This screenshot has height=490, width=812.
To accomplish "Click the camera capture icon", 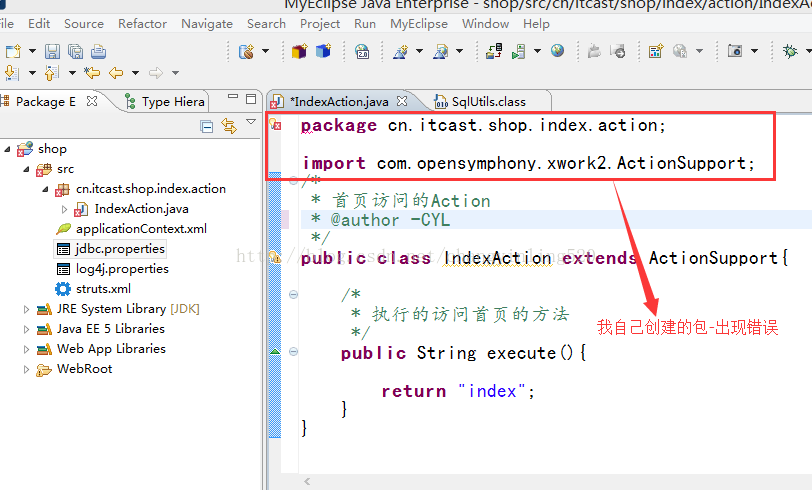I will (735, 51).
